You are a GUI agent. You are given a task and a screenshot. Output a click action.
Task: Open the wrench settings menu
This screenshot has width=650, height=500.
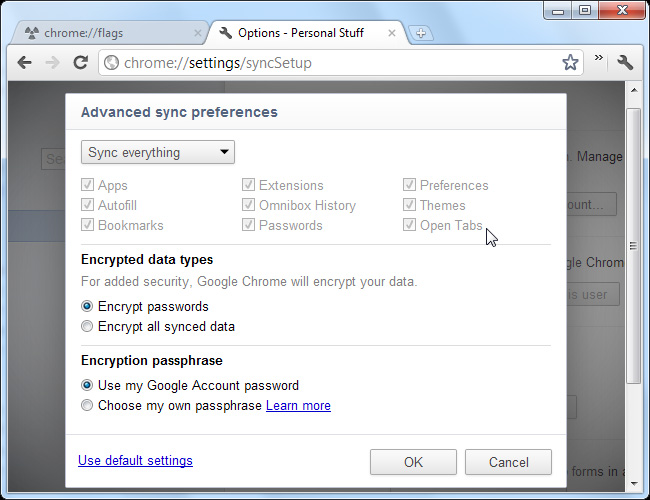click(x=626, y=63)
